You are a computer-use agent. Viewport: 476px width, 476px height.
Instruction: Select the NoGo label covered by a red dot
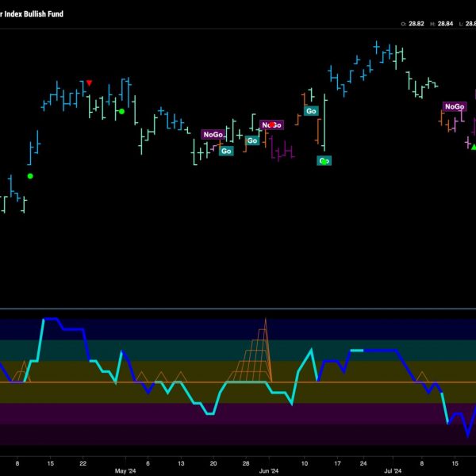271,125
